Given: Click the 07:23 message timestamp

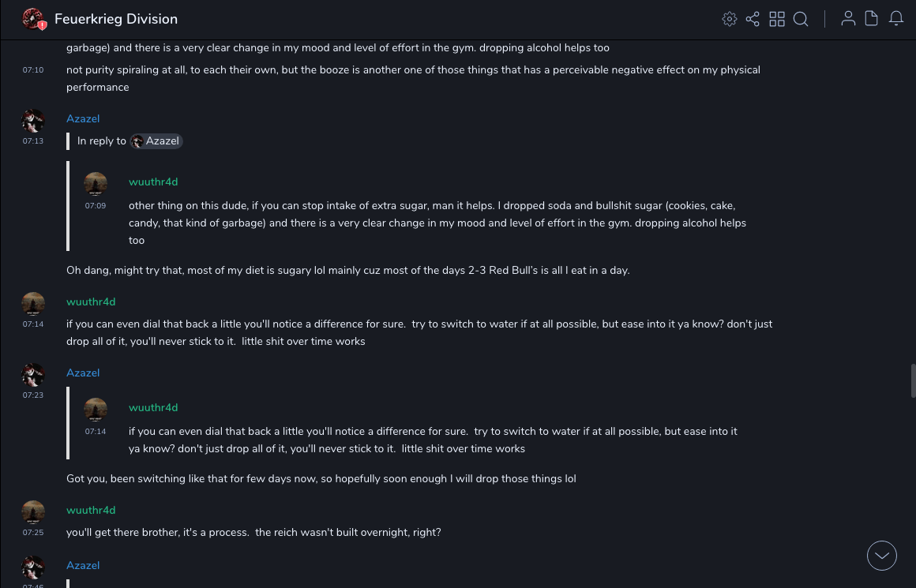Looking at the screenshot, I should pyautogui.click(x=33, y=395).
